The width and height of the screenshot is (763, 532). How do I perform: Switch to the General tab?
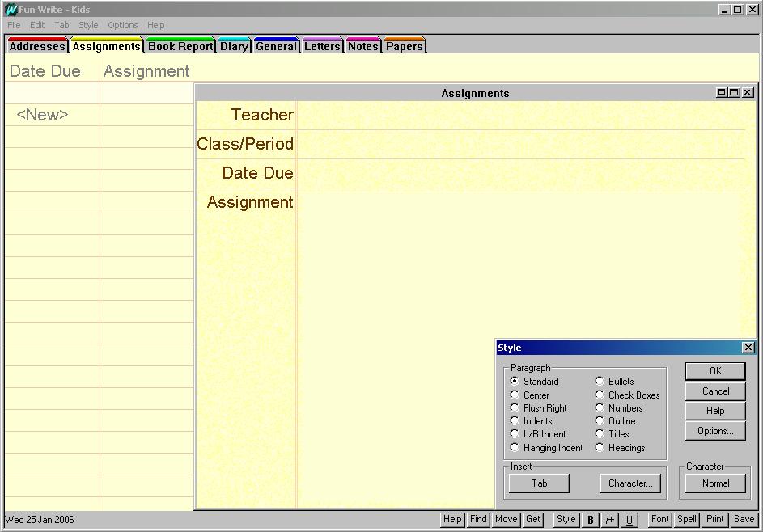pos(276,46)
